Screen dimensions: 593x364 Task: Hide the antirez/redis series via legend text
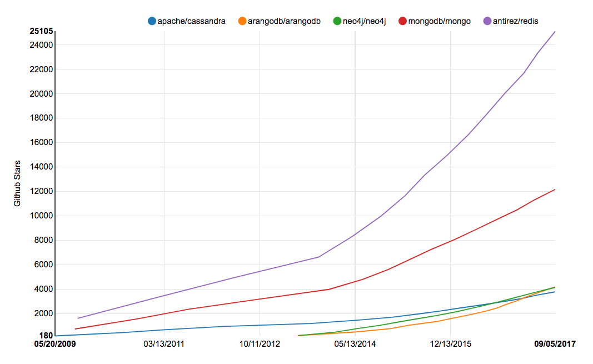[x=515, y=21]
